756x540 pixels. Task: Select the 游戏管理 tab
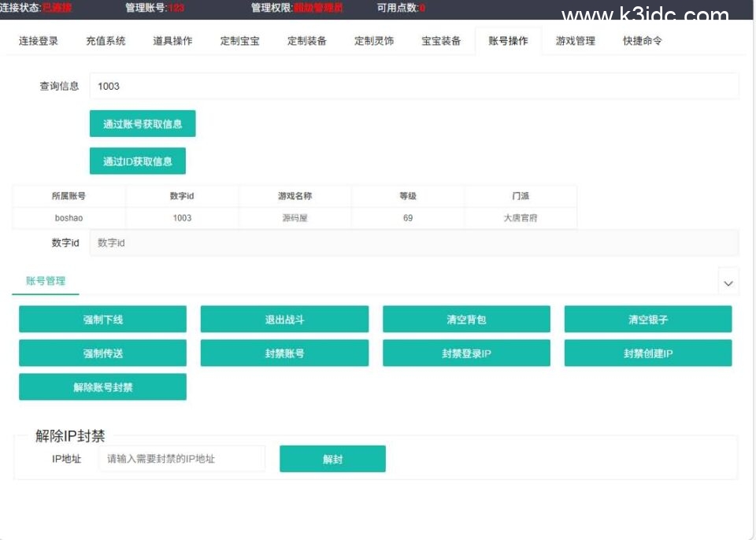pyautogui.click(x=576, y=41)
